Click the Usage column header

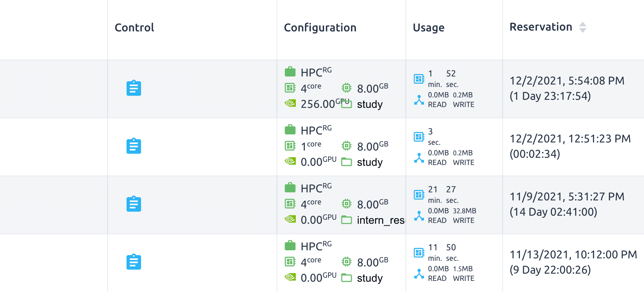[x=428, y=27]
